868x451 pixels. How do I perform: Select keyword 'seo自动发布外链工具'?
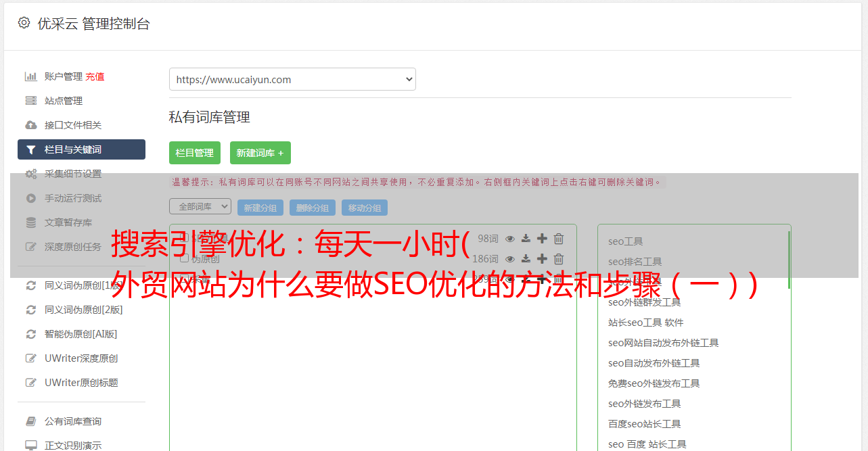tap(654, 363)
